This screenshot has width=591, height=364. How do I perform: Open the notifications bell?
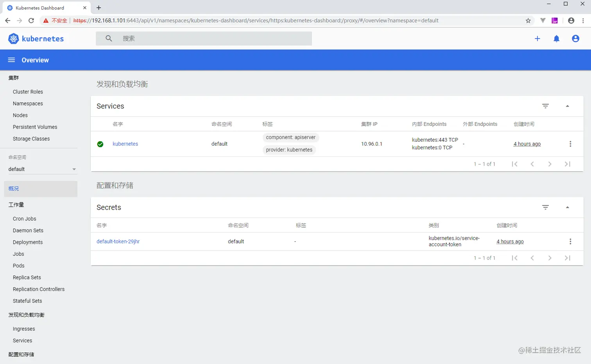point(557,39)
